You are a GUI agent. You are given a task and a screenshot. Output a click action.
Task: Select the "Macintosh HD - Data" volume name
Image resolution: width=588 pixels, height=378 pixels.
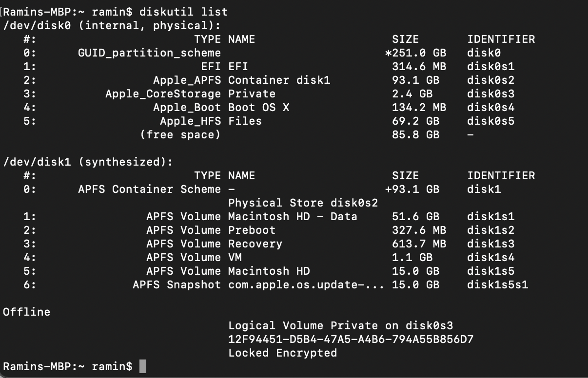[x=293, y=216]
